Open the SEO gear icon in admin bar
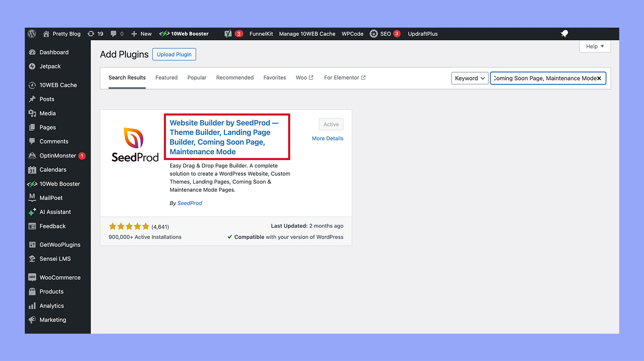This screenshot has height=361, width=644. click(374, 34)
